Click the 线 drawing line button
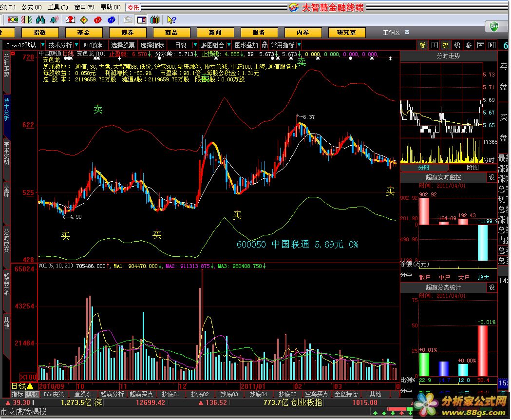Viewport: 511px width, 420px height. point(457,45)
